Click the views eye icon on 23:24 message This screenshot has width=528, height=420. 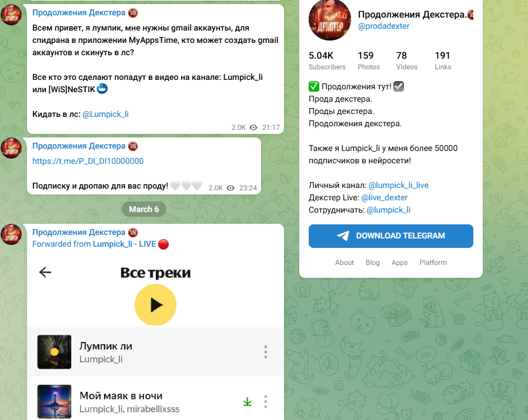230,188
